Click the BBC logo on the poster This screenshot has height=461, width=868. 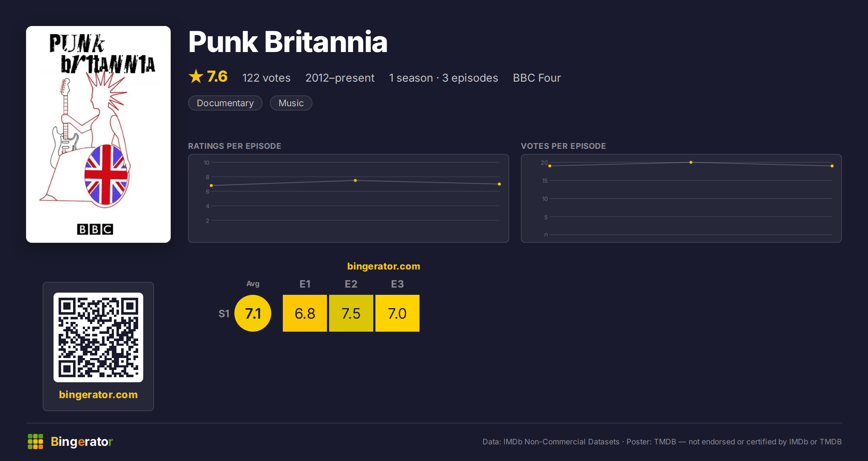pos(95,229)
